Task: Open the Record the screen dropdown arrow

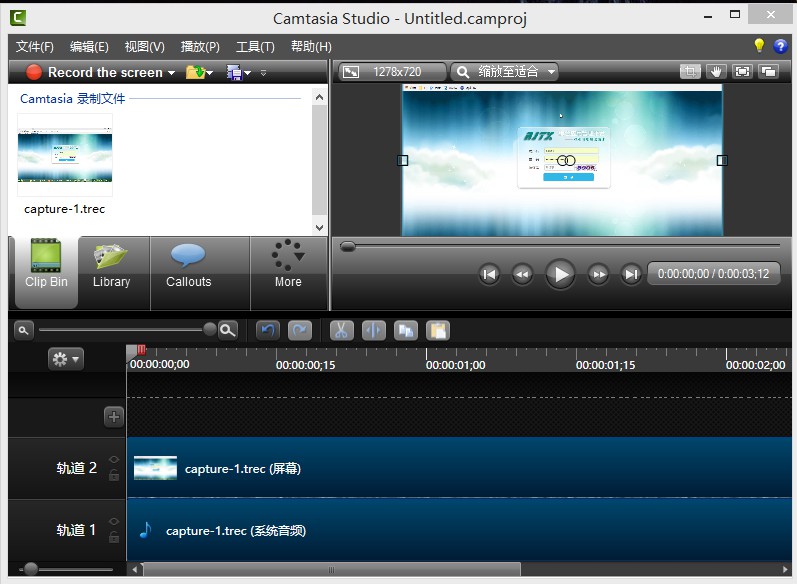Action: (x=171, y=73)
